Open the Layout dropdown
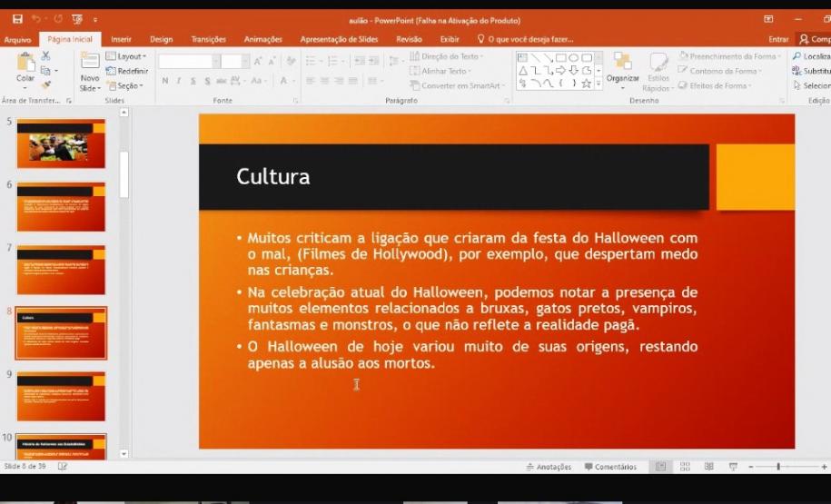The width and height of the screenshot is (831, 504). [126, 56]
